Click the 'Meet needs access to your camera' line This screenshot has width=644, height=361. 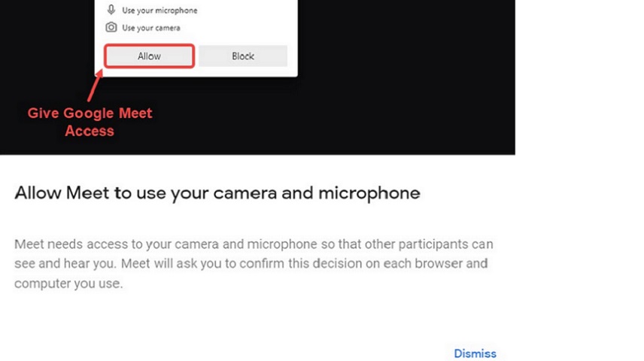[254, 244]
